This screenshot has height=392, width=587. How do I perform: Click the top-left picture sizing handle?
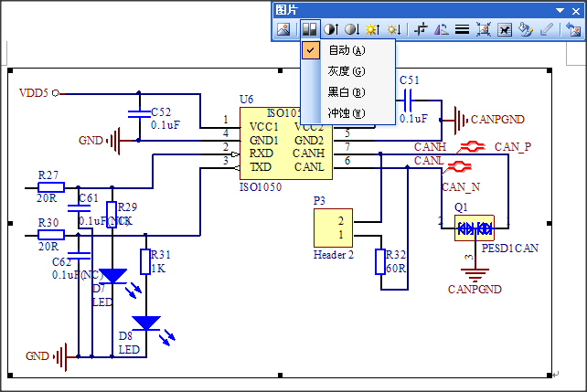pyautogui.click(x=10, y=70)
